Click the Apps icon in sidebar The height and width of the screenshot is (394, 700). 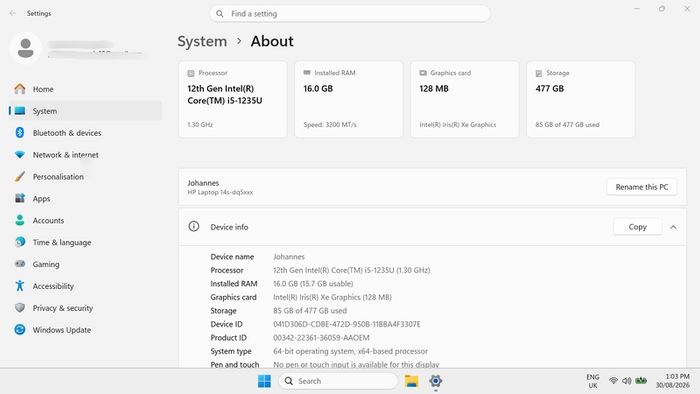[20, 198]
